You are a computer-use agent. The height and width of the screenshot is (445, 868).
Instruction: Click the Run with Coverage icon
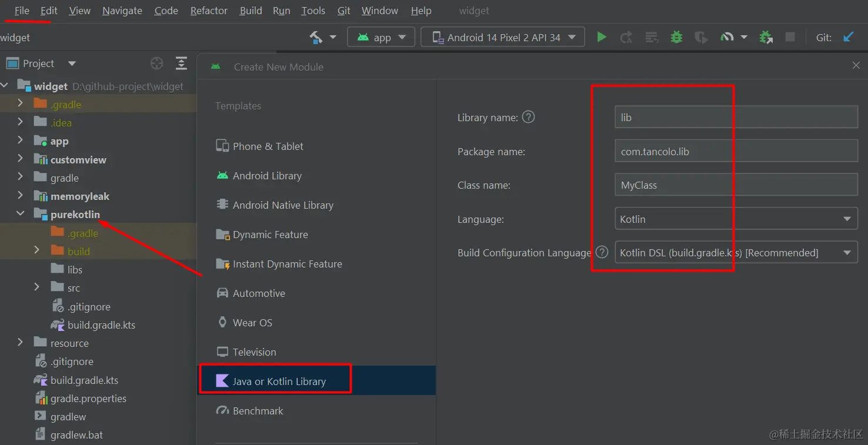(701, 37)
